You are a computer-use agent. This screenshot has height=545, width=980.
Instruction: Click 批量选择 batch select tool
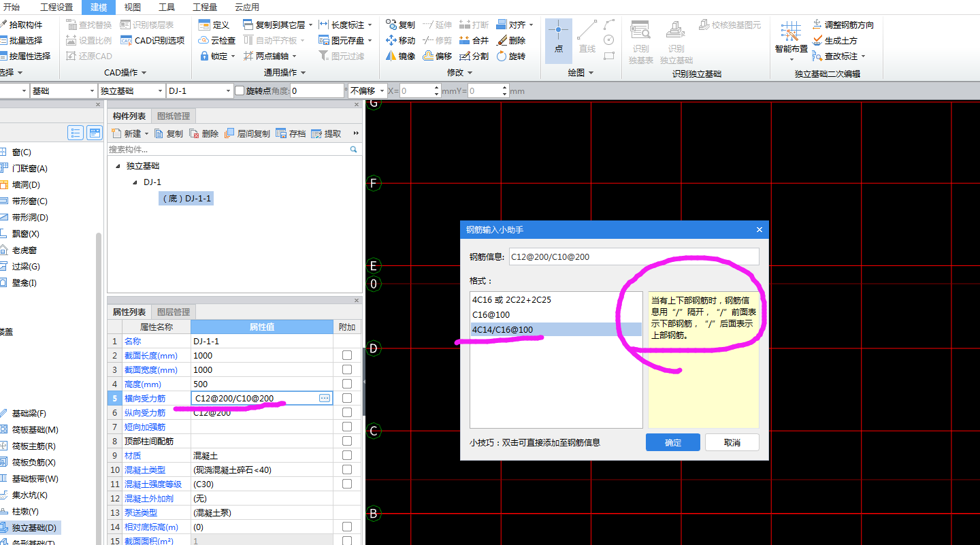pos(20,40)
